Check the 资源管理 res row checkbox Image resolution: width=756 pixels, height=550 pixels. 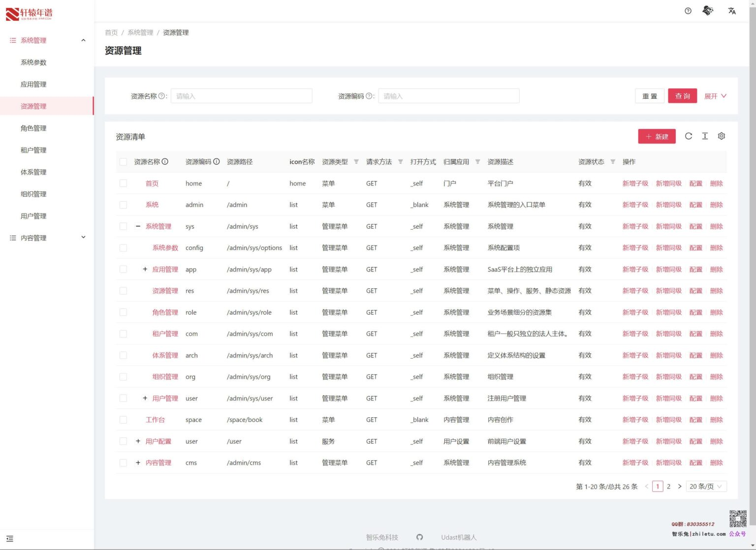[x=123, y=291]
